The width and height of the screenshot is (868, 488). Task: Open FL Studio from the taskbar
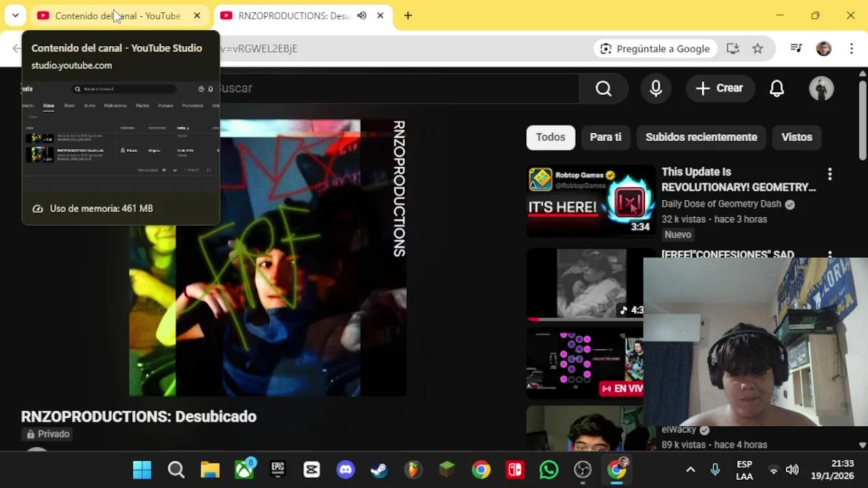(x=413, y=470)
